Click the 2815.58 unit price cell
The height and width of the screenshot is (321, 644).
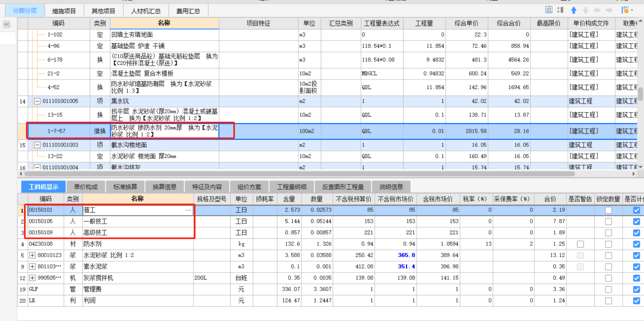click(467, 131)
